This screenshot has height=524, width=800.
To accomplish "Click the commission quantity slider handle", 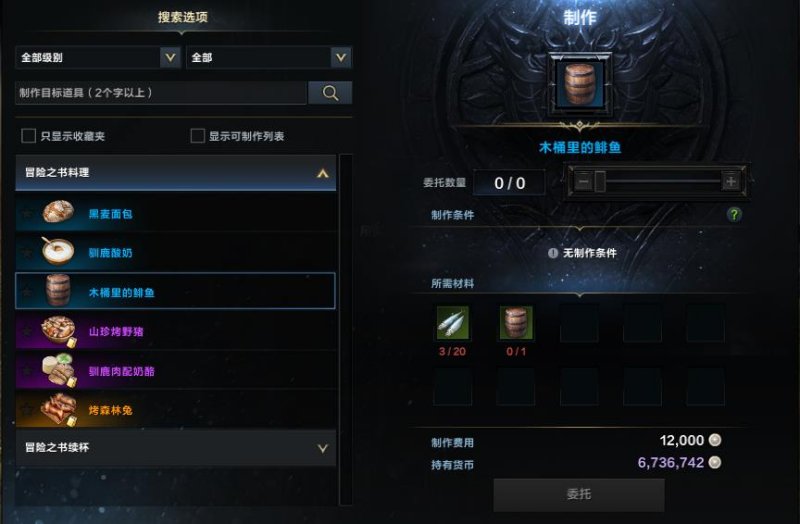I will [600, 181].
